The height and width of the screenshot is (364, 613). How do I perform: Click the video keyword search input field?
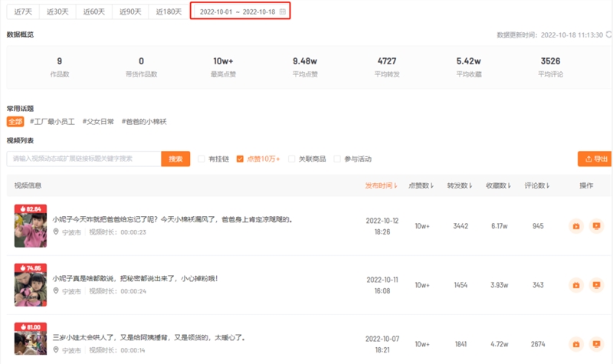coord(84,159)
